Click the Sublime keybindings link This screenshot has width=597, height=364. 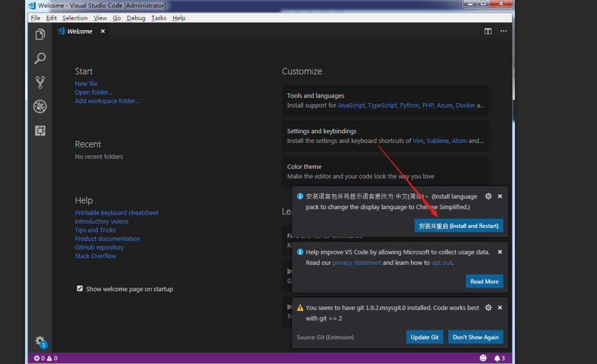point(437,141)
